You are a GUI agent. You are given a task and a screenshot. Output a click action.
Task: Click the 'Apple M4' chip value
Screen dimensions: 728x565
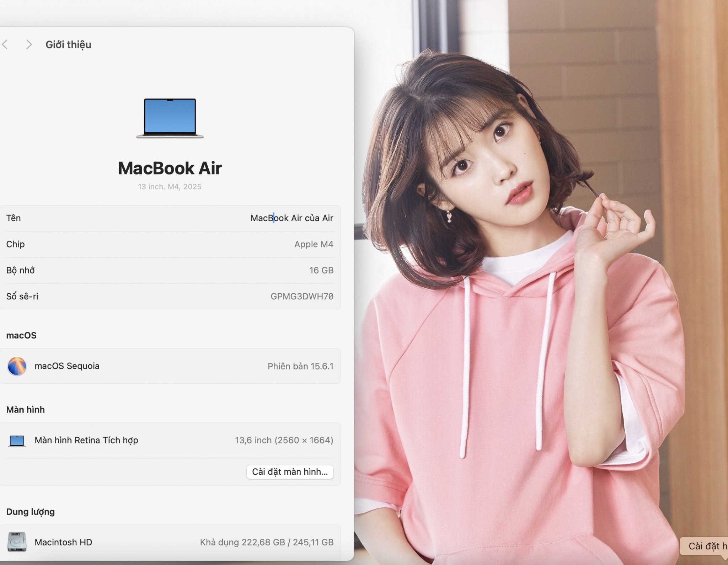click(x=314, y=244)
